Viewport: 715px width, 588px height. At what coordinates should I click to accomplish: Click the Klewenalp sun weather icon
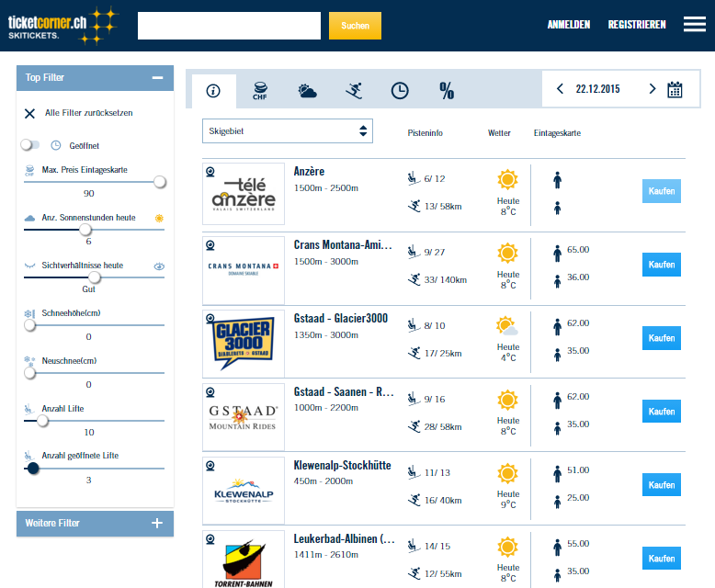coord(507,473)
